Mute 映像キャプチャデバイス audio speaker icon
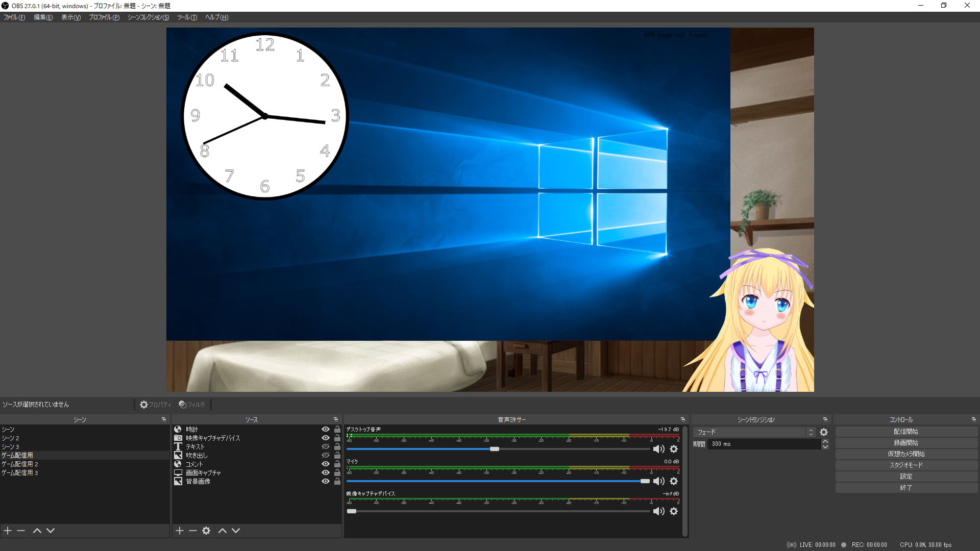 point(659,511)
